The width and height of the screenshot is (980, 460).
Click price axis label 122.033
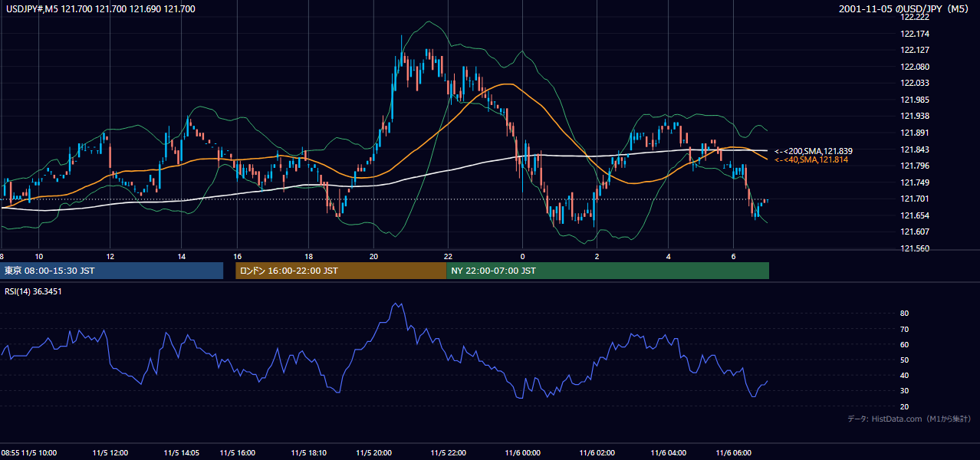click(x=914, y=83)
